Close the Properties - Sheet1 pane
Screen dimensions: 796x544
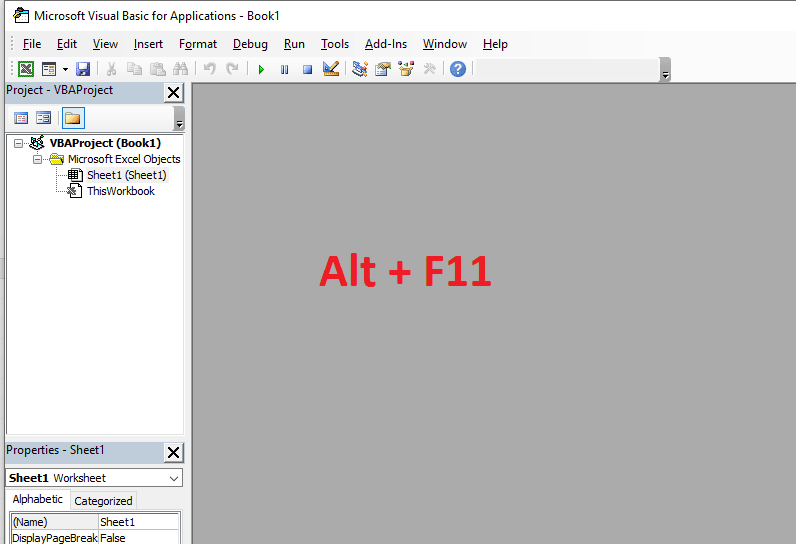[x=174, y=452]
